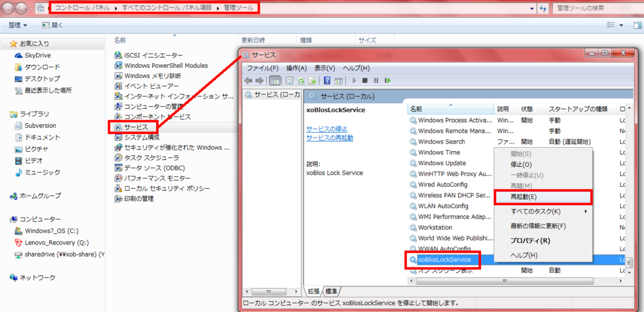Click 管理ツール in the breadcrumb bar

(x=238, y=8)
